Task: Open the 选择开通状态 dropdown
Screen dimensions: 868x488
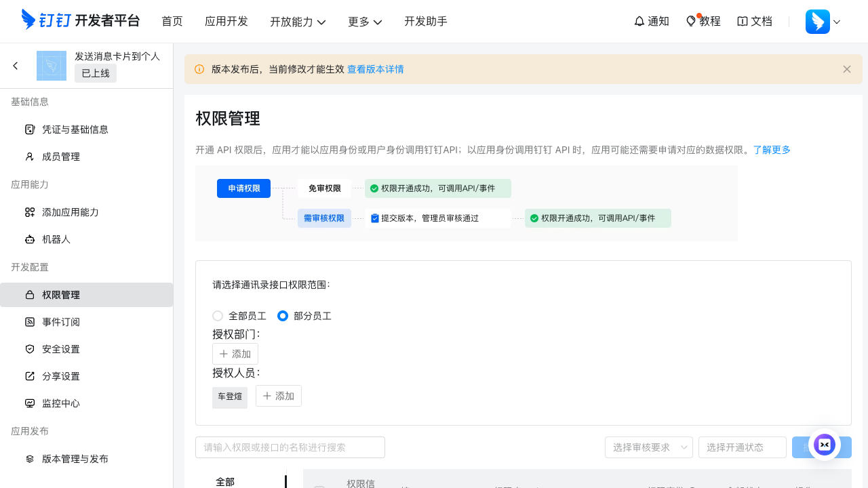Action: point(741,447)
